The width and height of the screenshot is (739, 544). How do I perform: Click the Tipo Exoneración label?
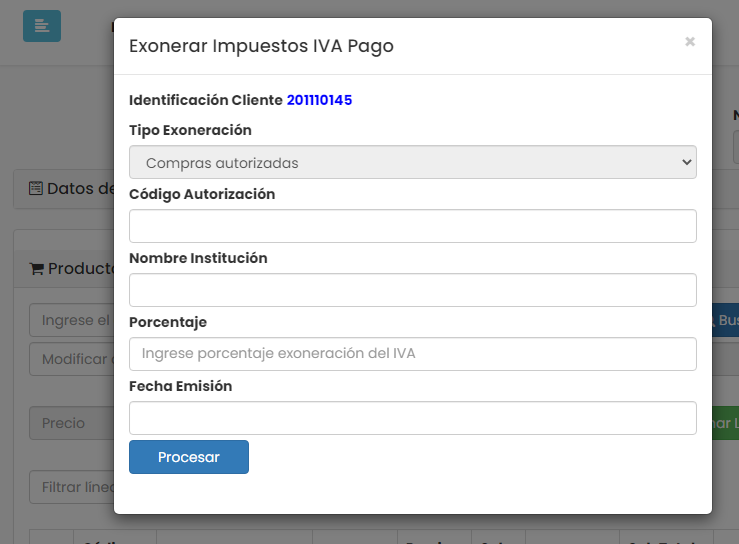[190, 130]
